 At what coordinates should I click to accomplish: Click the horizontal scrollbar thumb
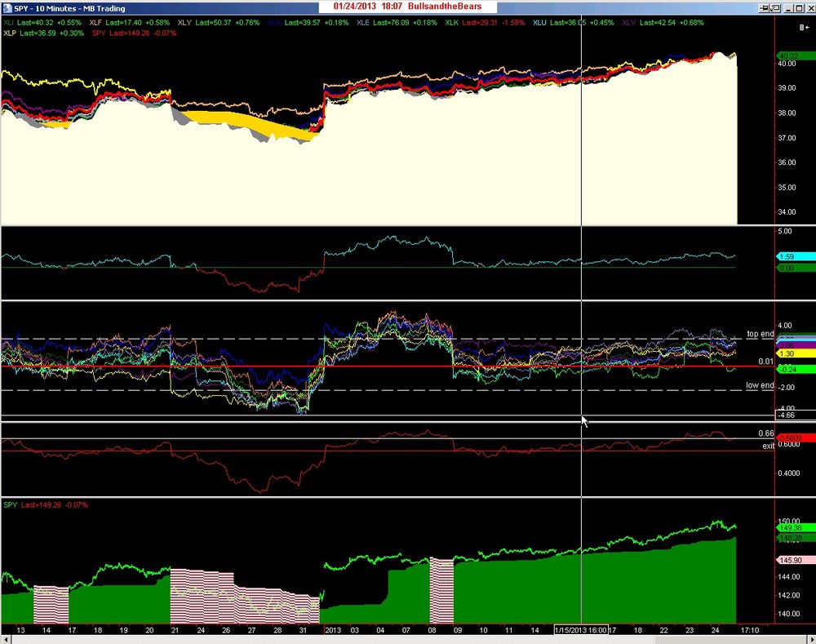click(731, 639)
